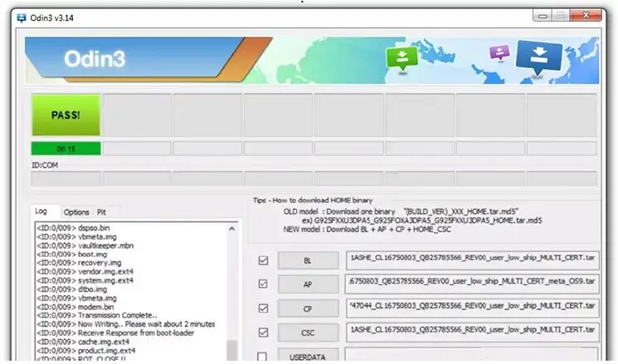The width and height of the screenshot is (618, 364).
Task: Select the Transmission Complete.. log line
Action: 97,316
